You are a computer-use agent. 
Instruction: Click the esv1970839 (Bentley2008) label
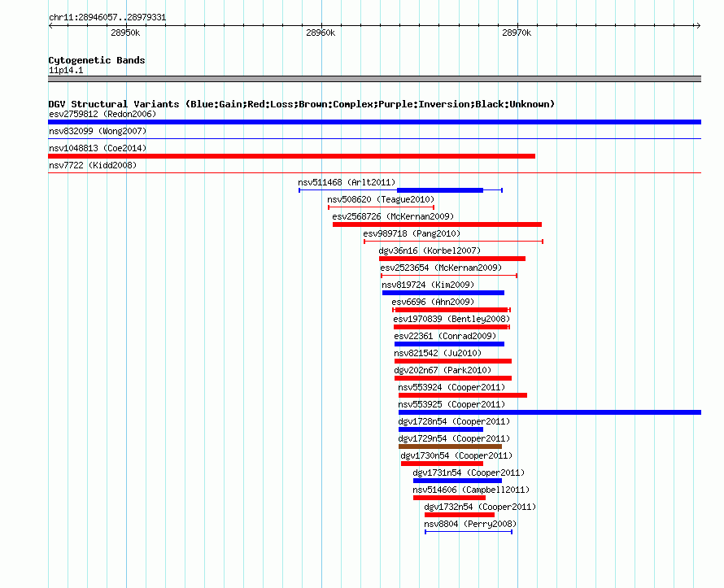(452, 319)
